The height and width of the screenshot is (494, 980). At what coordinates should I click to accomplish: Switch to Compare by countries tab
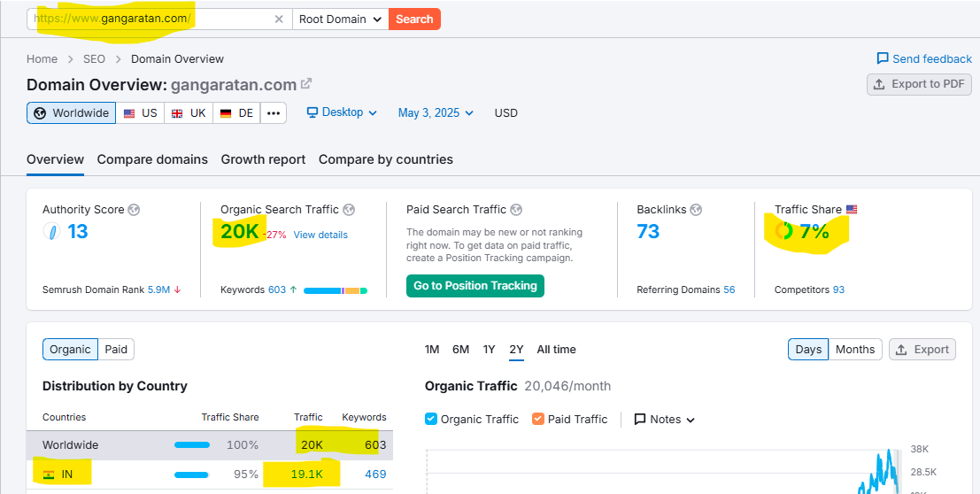coord(386,159)
